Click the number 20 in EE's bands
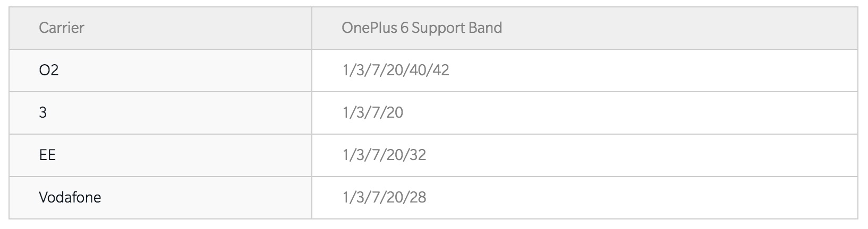Viewport: 868px width, 229px height. click(x=394, y=155)
